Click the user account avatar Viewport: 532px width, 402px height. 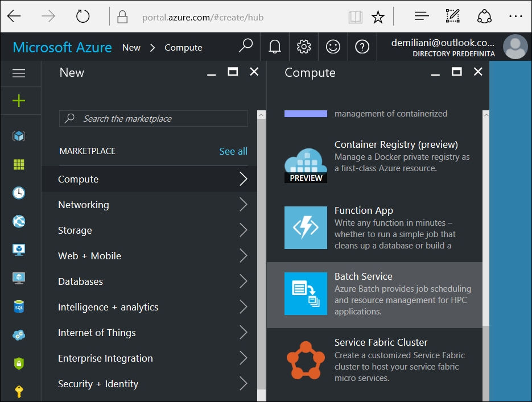pos(515,47)
